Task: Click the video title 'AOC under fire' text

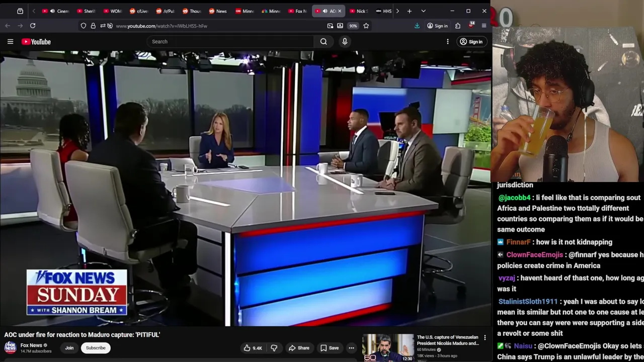Action: (82, 335)
